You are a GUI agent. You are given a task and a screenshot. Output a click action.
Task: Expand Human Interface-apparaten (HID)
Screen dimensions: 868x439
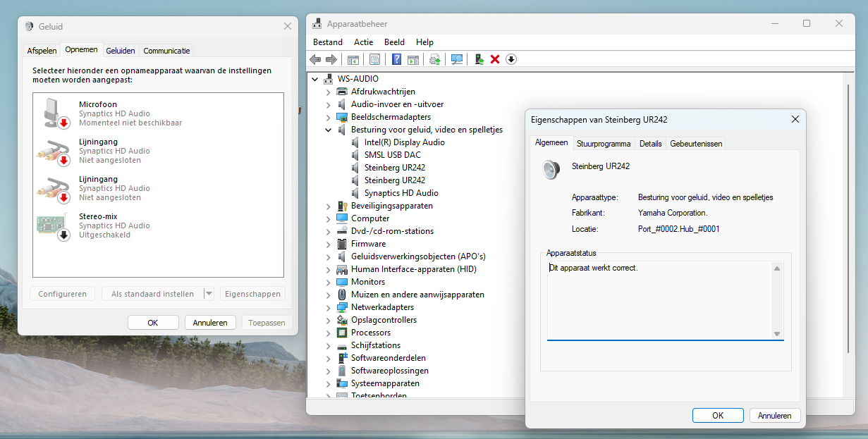tap(329, 269)
